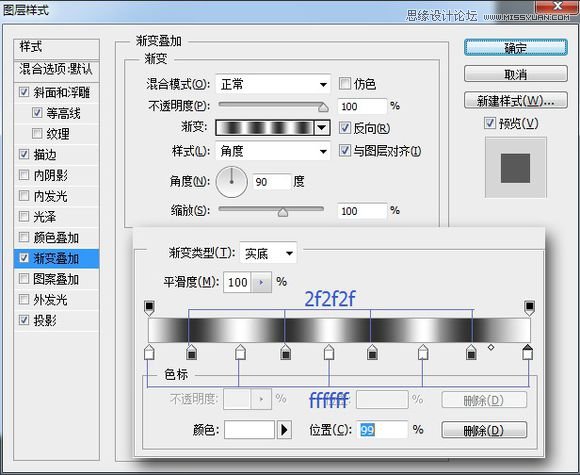Enable 仿色 dither checkbox

pyautogui.click(x=345, y=84)
